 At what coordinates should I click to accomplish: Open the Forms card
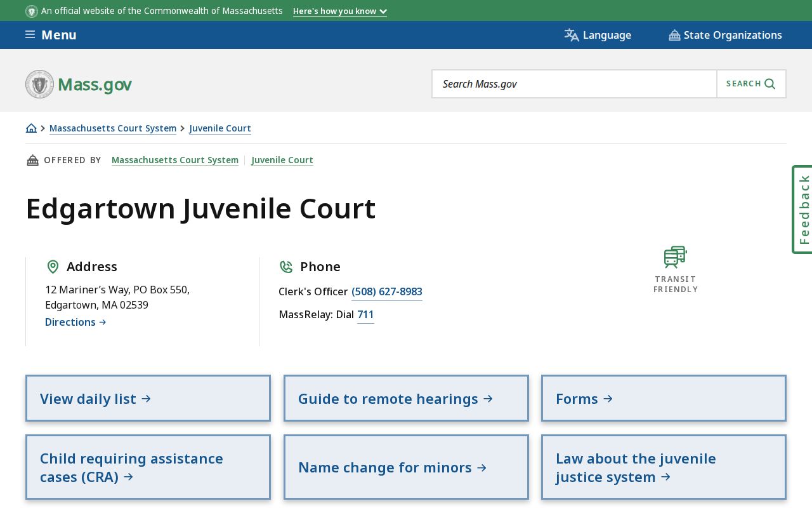pyautogui.click(x=664, y=398)
